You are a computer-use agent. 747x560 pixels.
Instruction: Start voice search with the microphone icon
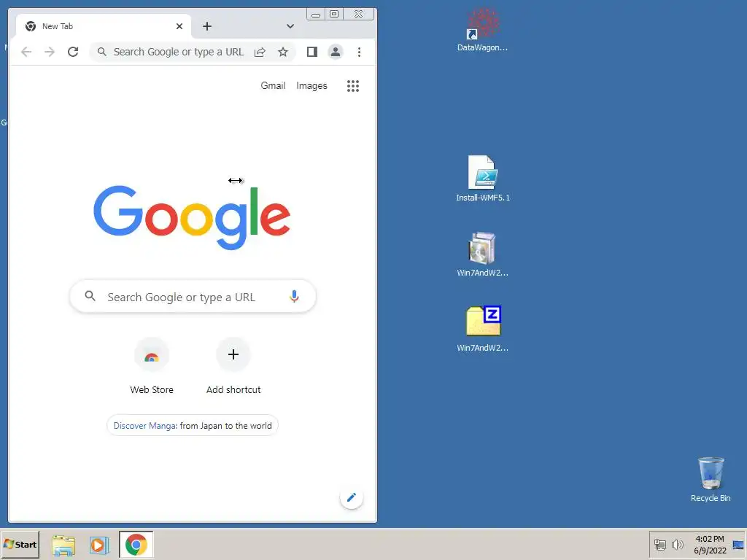coord(295,297)
